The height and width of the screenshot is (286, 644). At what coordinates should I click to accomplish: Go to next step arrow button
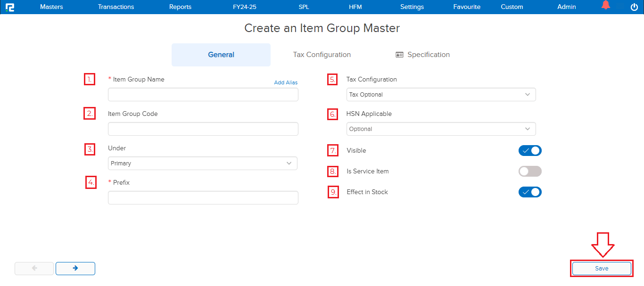click(75, 268)
